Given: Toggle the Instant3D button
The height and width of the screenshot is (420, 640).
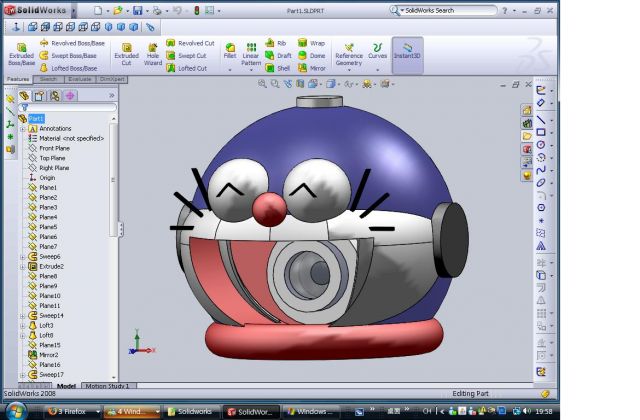Looking at the screenshot, I should [407, 55].
